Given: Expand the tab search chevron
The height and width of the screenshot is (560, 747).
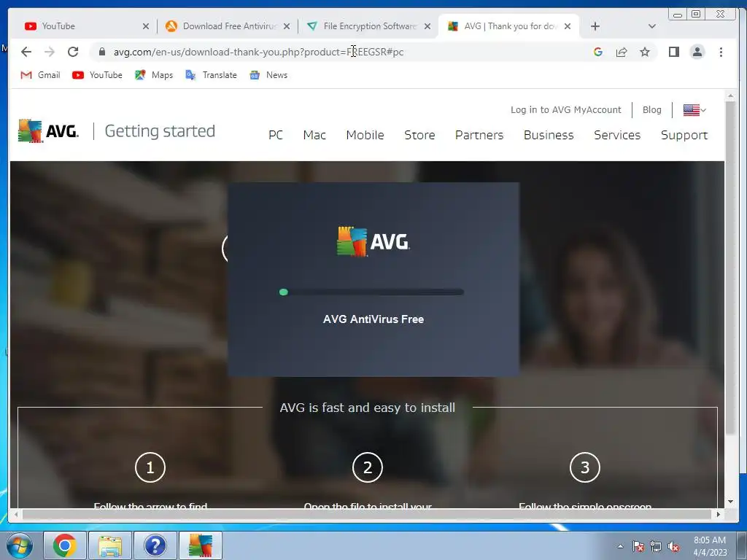Looking at the screenshot, I should click(x=652, y=26).
